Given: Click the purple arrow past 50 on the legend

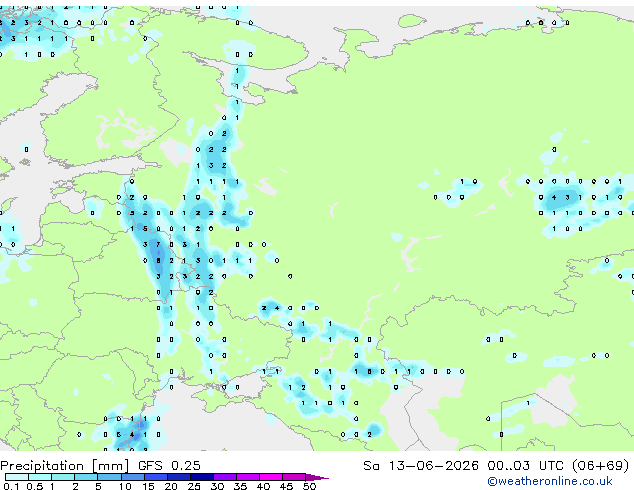Looking at the screenshot, I should tap(317, 477).
